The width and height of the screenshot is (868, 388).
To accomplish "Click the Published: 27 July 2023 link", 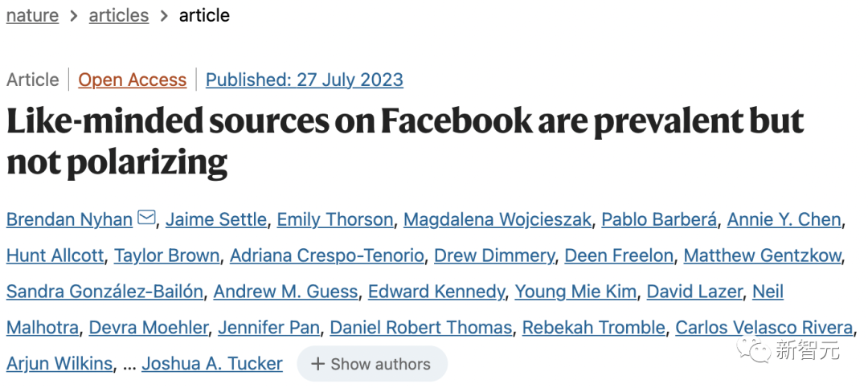I will 305,80.
